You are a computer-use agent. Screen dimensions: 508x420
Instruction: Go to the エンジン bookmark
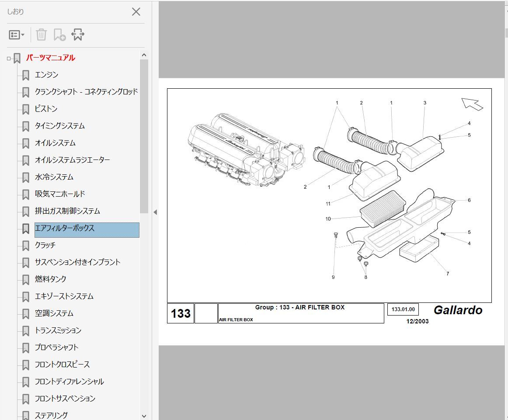(x=47, y=75)
